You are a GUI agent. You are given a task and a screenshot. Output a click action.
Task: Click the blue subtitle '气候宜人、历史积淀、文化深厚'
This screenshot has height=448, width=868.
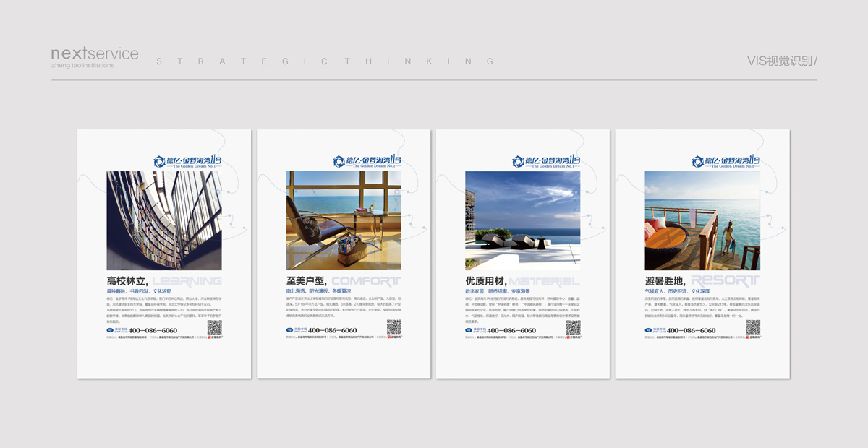tap(678, 291)
